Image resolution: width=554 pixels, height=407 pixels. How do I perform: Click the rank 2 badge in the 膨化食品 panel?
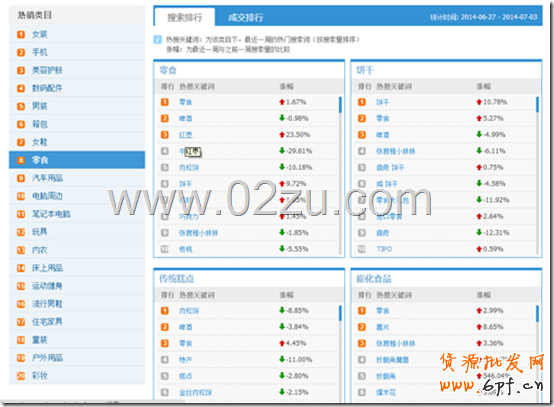click(x=362, y=327)
